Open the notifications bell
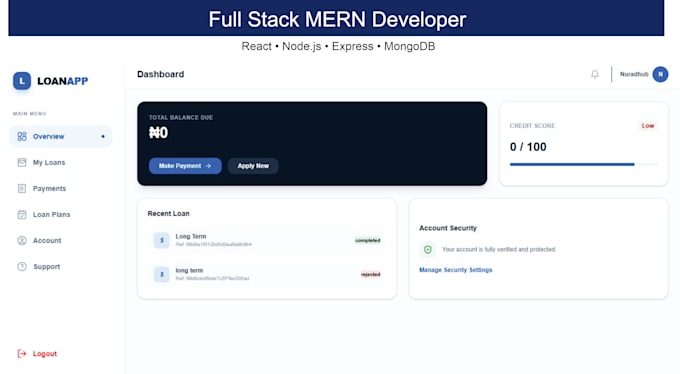Screen dimensions: 680x374 pyautogui.click(x=595, y=74)
